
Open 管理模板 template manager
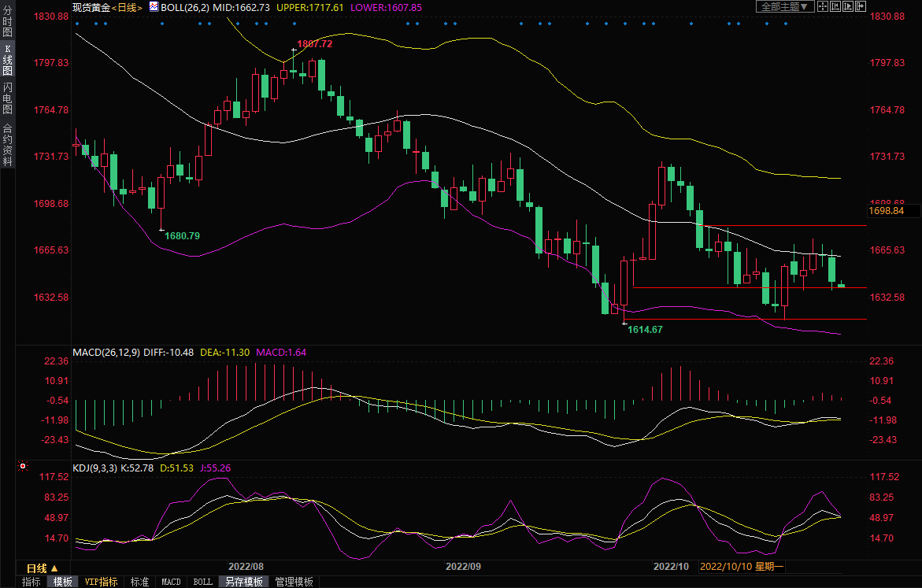(294, 582)
